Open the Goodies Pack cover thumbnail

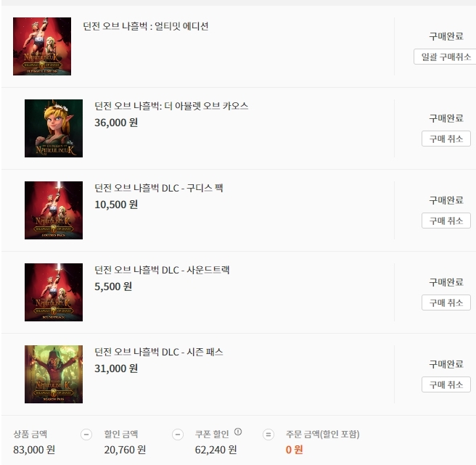tap(54, 210)
